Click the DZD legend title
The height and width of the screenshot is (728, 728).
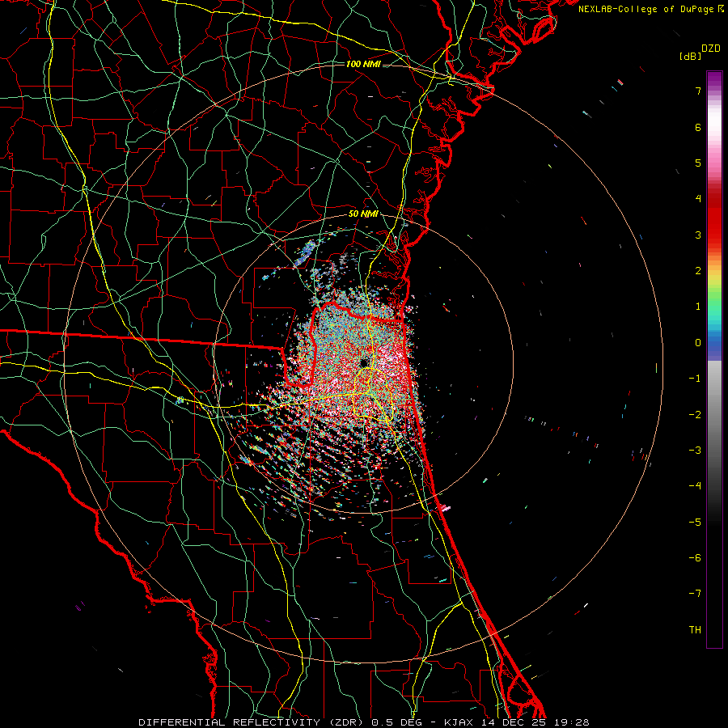[x=711, y=49]
